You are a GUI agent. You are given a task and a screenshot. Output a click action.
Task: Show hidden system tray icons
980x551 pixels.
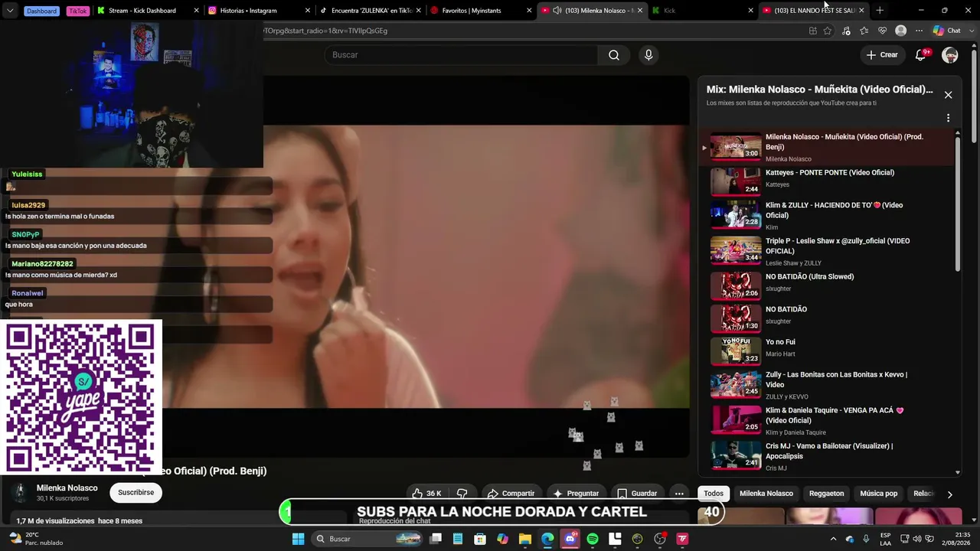click(833, 539)
